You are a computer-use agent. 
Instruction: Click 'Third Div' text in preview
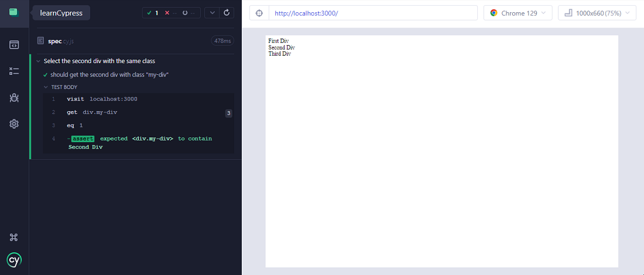click(279, 54)
